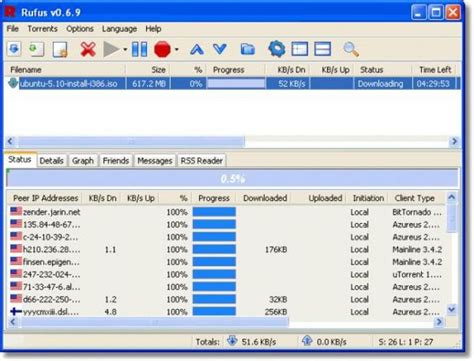Click the torrent row progress bar
The width and height of the screenshot is (474, 361).
tap(236, 83)
